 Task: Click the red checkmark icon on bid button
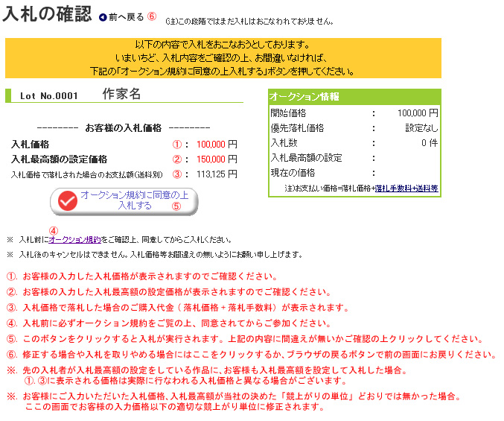(x=68, y=200)
